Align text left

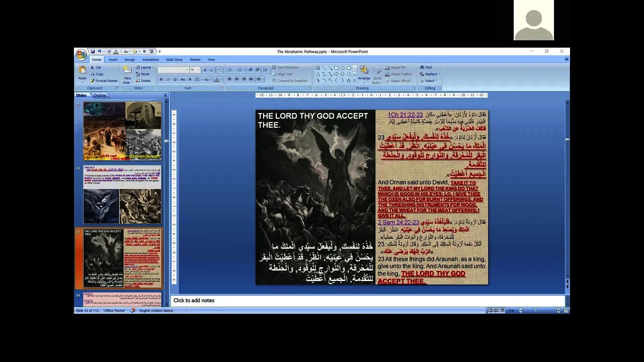[230, 79]
